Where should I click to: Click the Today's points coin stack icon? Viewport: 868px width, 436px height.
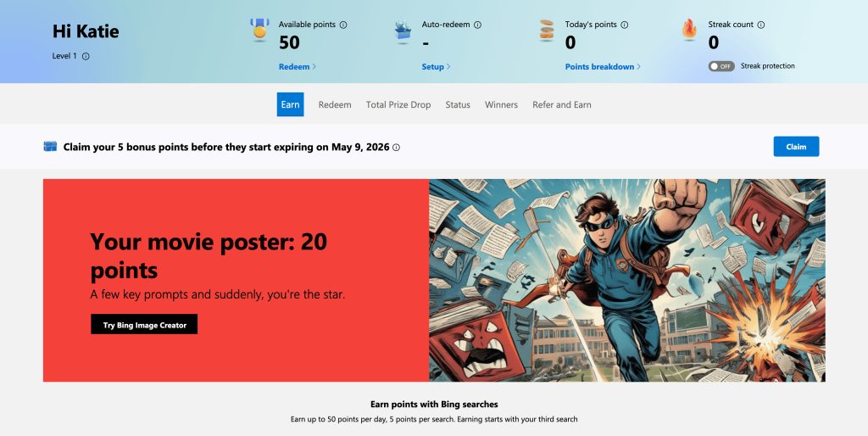click(x=547, y=31)
